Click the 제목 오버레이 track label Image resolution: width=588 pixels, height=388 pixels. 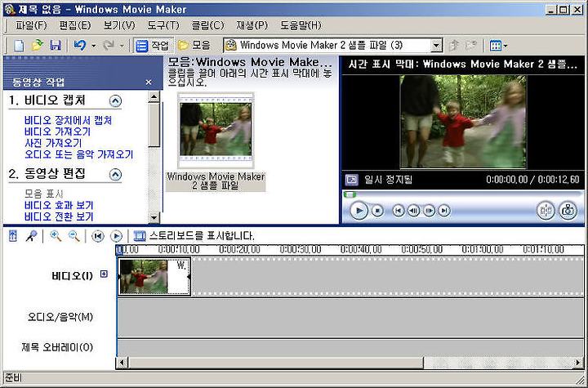[57, 347]
